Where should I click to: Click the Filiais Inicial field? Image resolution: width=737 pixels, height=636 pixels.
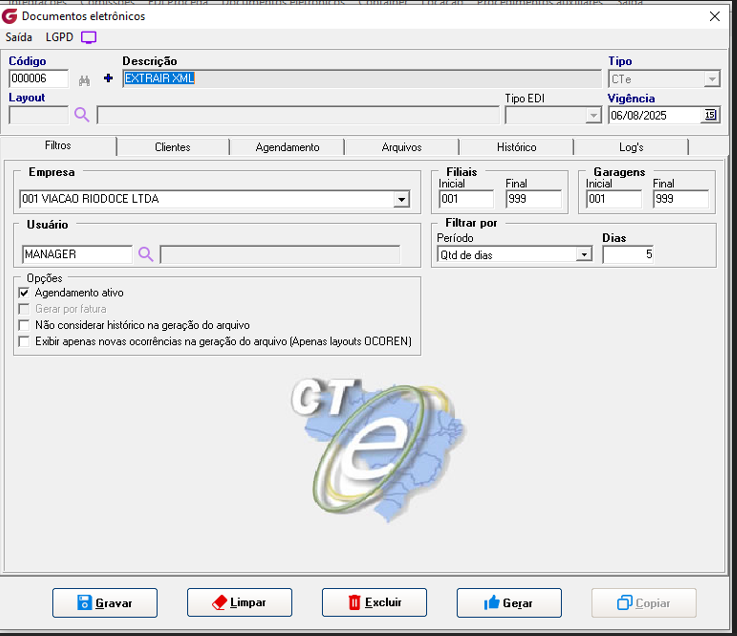(466, 199)
